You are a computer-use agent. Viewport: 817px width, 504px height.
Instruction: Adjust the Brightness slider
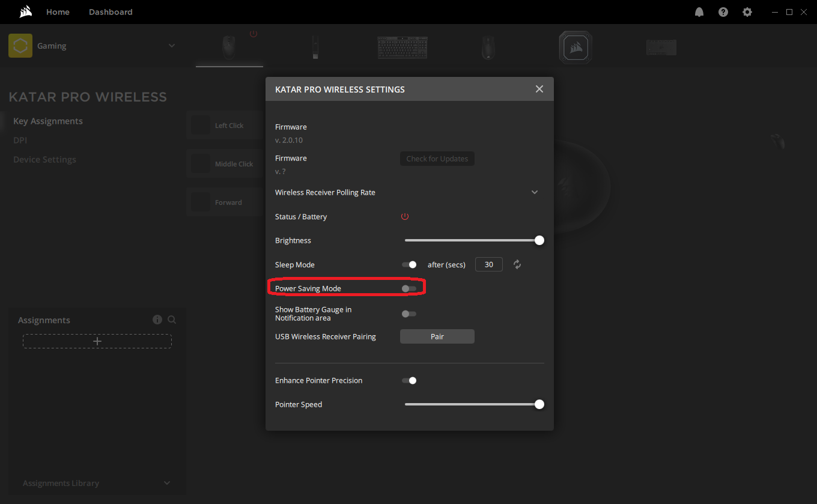(539, 240)
